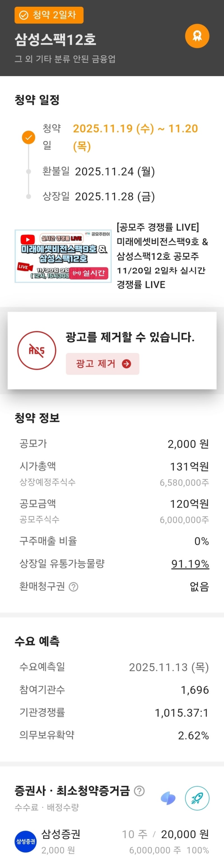The width and height of the screenshot is (224, 868).
Task: Open the [공모주 경쟁률 LIVE] video title
Action: [162, 256]
